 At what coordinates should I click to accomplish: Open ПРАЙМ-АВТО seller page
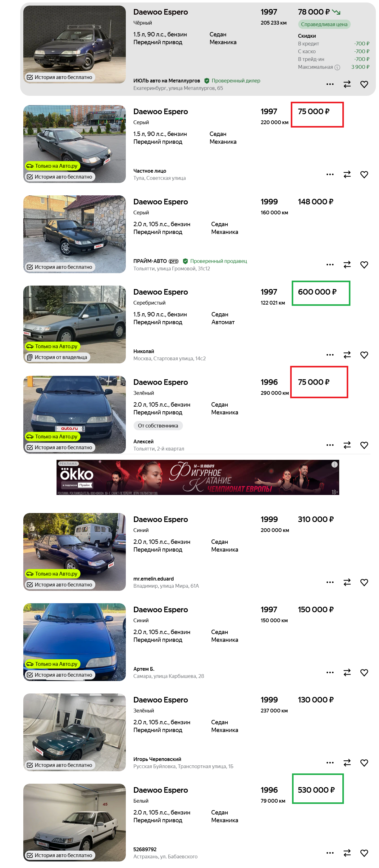pos(150,261)
